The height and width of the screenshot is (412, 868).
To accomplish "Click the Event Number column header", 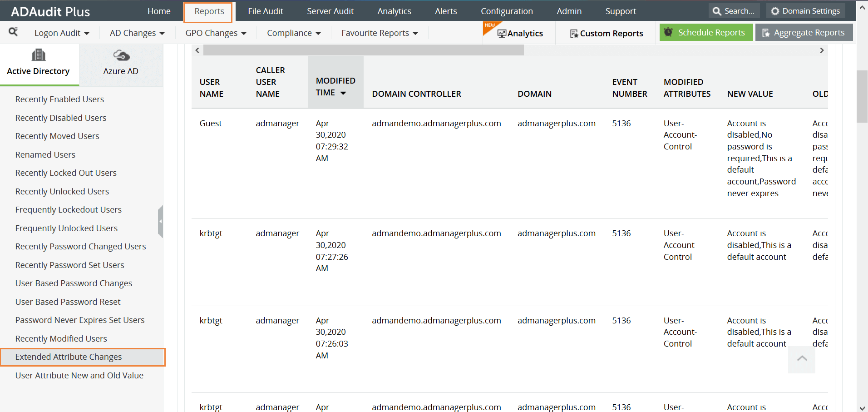I will click(630, 88).
